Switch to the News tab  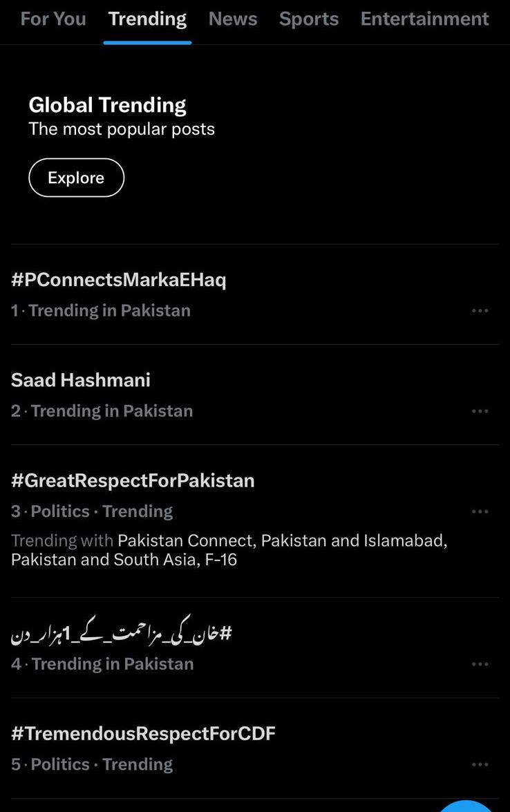tap(233, 19)
